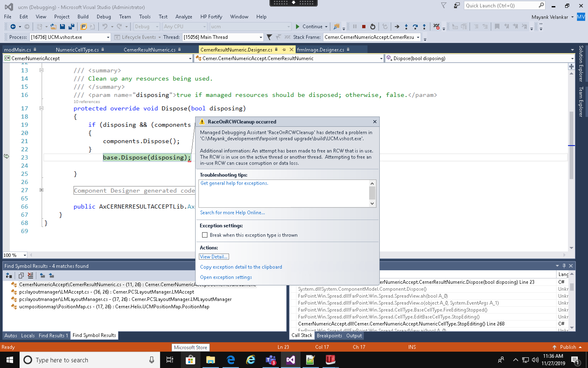Click the Copy icon in Find Symbol Results
This screenshot has width=588, height=368.
point(21,275)
